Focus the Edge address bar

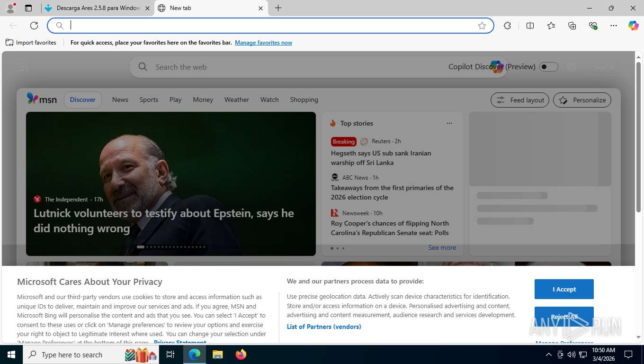tap(270, 26)
